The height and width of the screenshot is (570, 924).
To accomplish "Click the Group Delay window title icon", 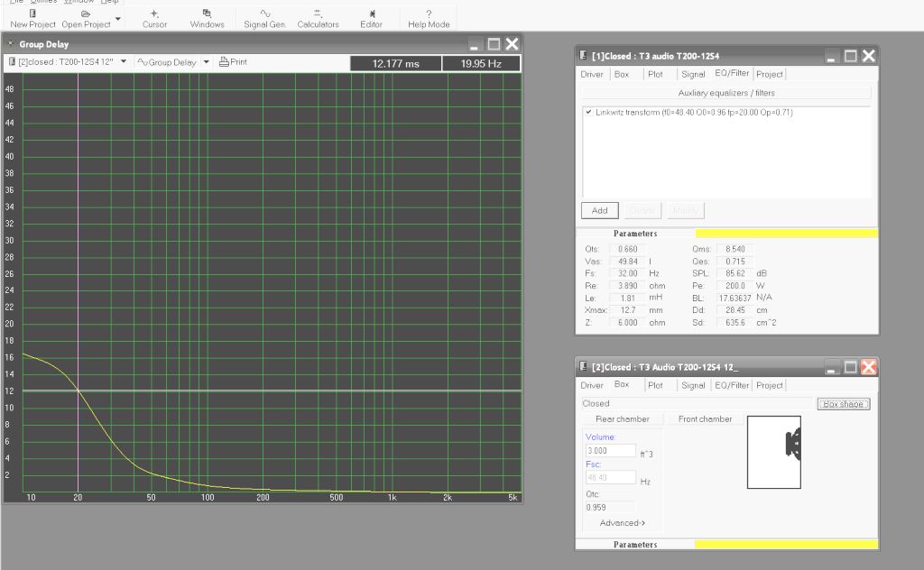I will pyautogui.click(x=10, y=44).
